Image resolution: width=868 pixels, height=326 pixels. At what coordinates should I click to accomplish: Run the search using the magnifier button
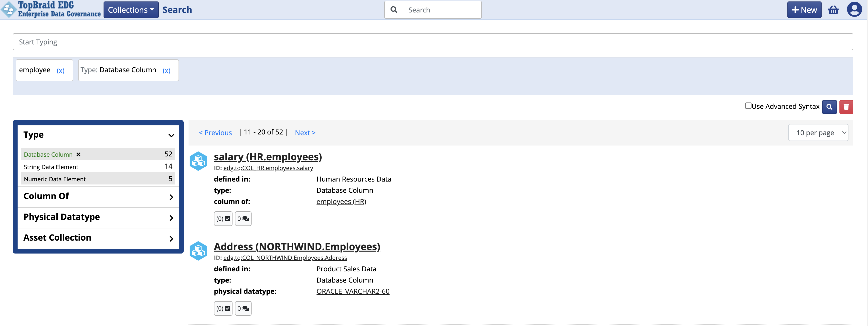(x=830, y=107)
